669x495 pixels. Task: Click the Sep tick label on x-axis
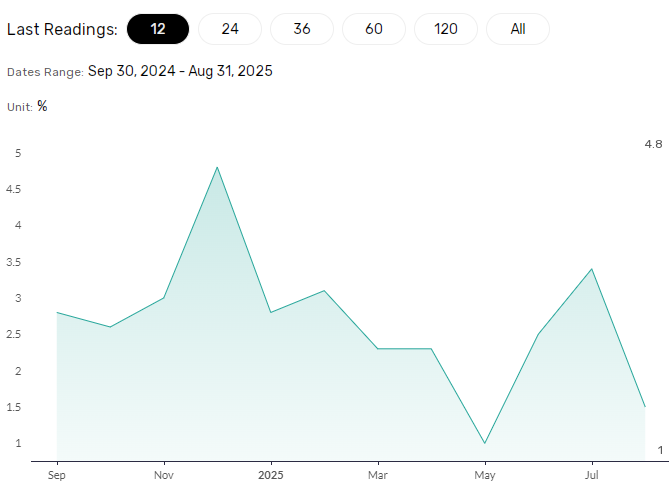57,475
